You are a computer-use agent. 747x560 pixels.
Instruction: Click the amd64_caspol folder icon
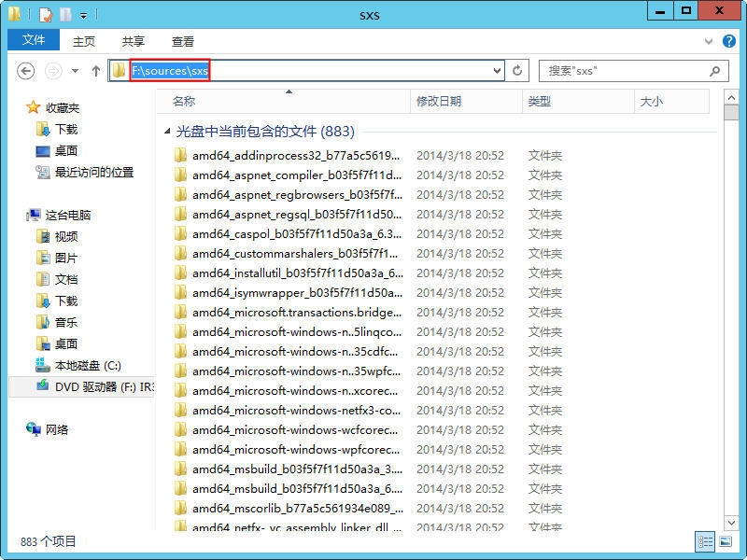(180, 233)
